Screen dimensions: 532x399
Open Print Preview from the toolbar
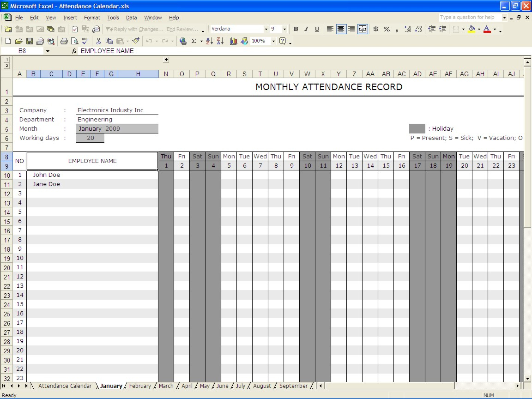click(74, 41)
